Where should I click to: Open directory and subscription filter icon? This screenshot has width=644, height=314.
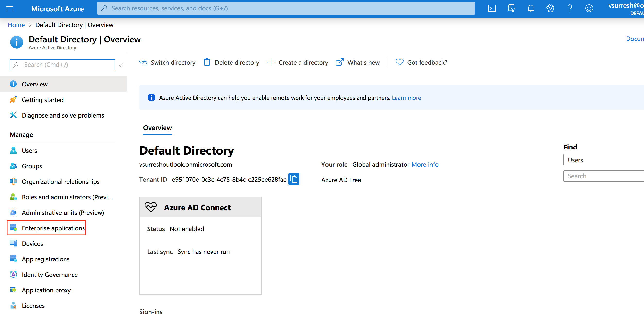[x=511, y=8]
